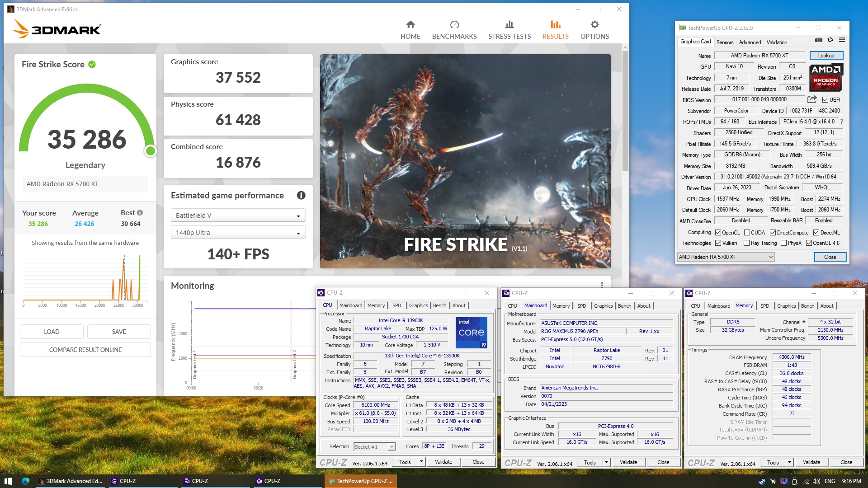Image resolution: width=868 pixels, height=488 pixels.
Task: Toggle Ray Tracing checkbox in GPU-Z
Action: (747, 243)
